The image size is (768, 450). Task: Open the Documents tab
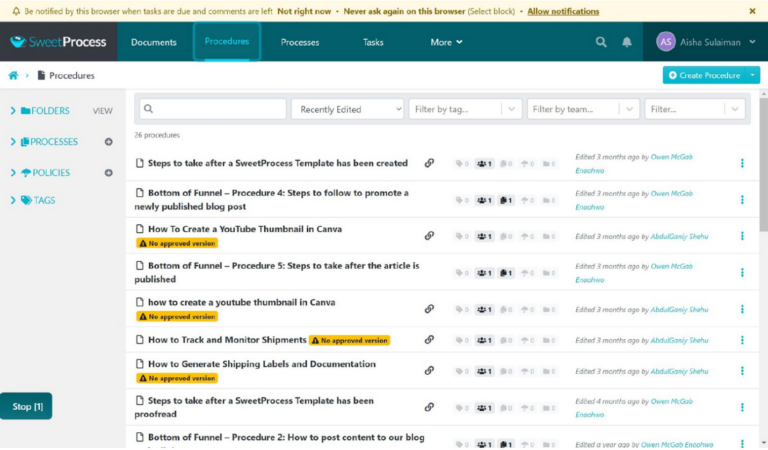click(x=154, y=42)
